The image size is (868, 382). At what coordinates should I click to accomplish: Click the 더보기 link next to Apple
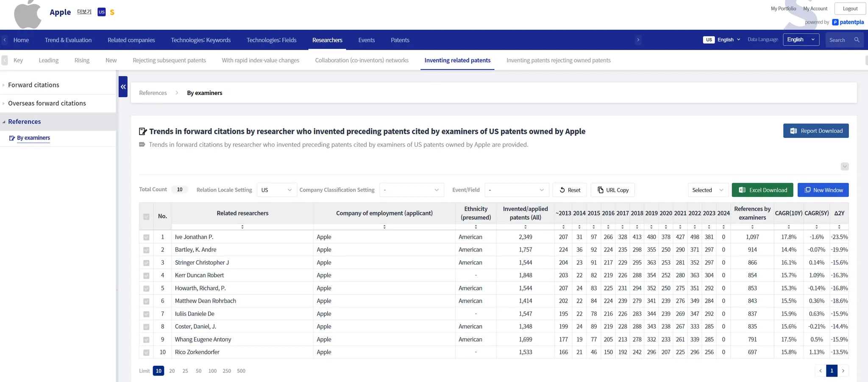click(x=84, y=12)
